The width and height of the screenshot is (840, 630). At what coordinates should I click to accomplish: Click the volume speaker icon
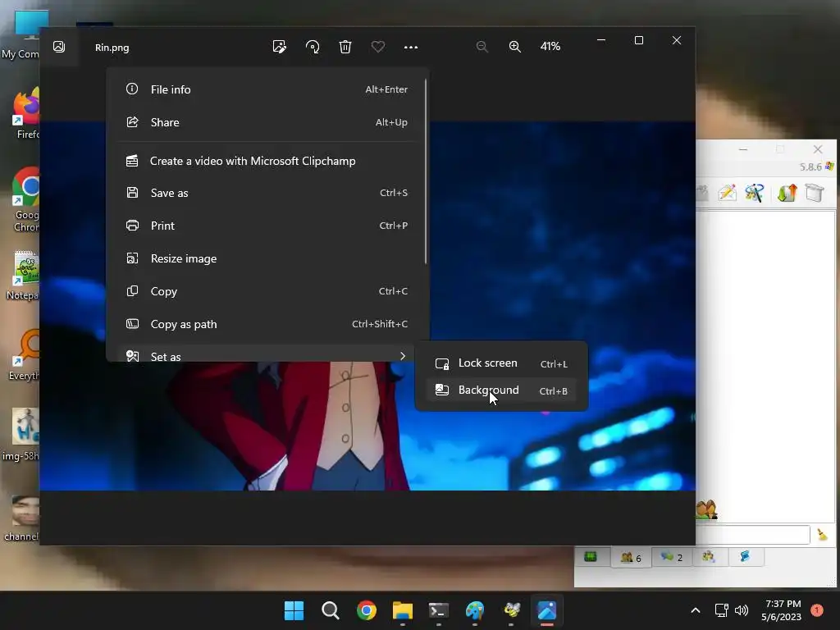[x=742, y=610]
